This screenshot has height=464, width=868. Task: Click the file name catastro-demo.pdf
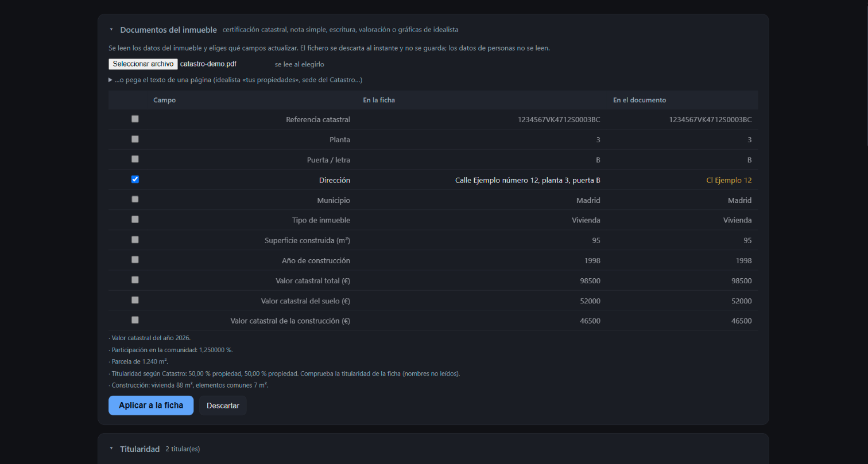point(208,64)
